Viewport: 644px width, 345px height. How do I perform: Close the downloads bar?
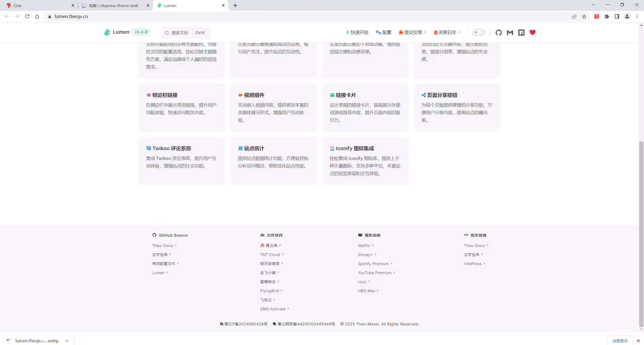point(638,341)
